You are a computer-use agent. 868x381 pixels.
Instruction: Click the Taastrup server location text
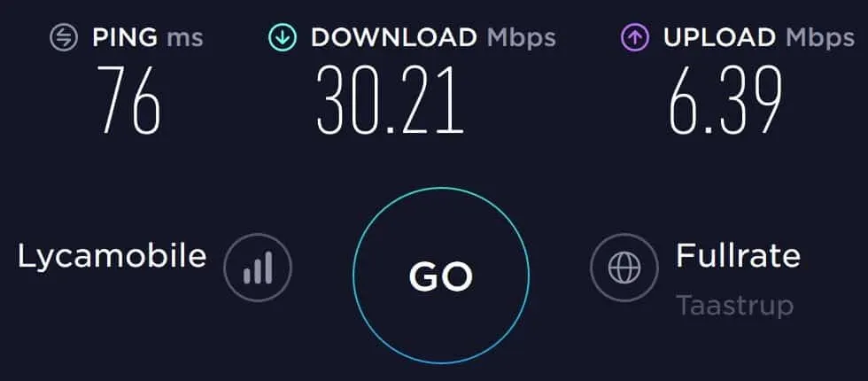(x=734, y=306)
